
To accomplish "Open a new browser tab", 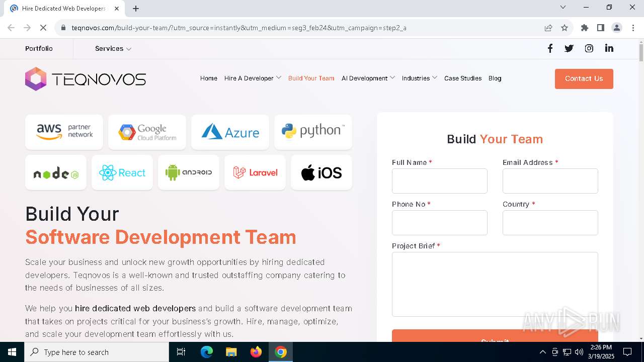I will pyautogui.click(x=136, y=9).
